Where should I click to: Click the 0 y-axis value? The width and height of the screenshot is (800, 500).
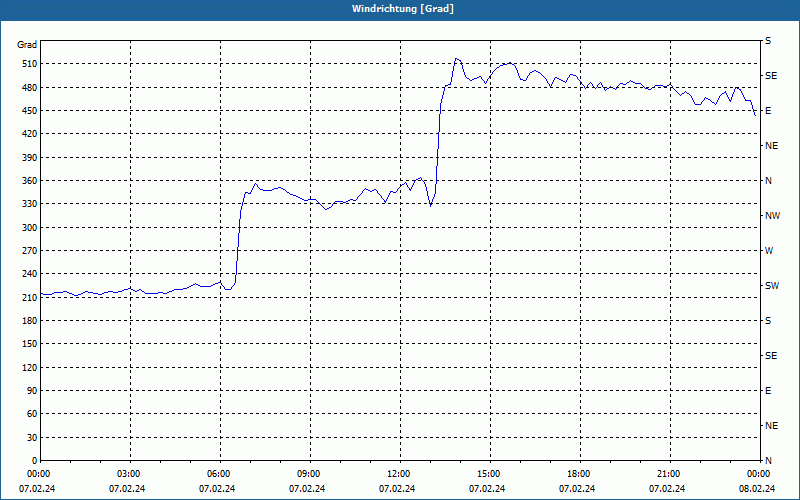point(35,461)
